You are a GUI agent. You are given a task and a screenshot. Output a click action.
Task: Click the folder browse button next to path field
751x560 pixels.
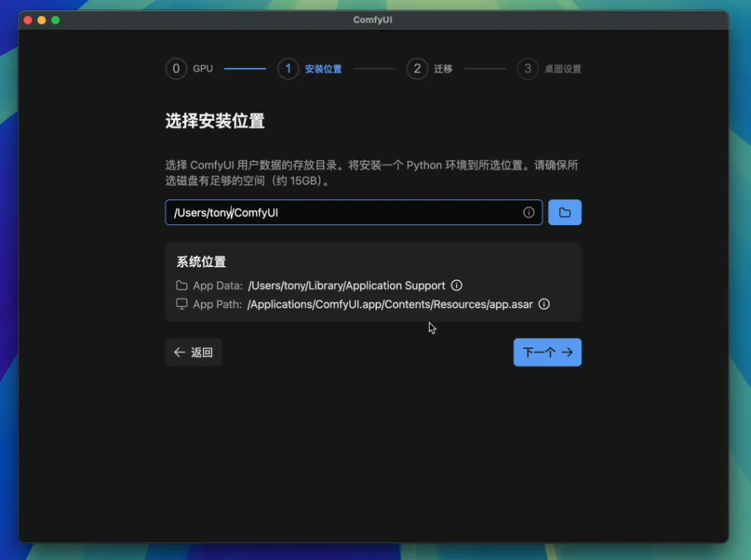pyautogui.click(x=565, y=212)
